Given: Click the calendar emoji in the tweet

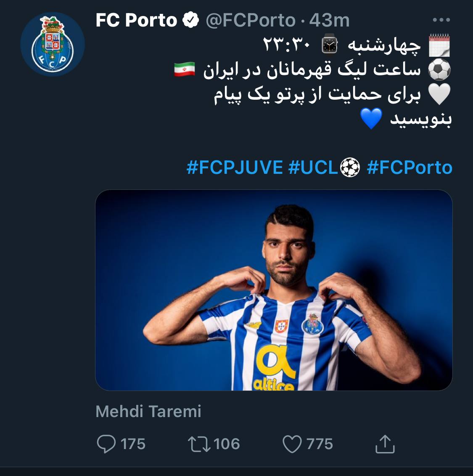Looking at the screenshot, I should click(x=439, y=46).
